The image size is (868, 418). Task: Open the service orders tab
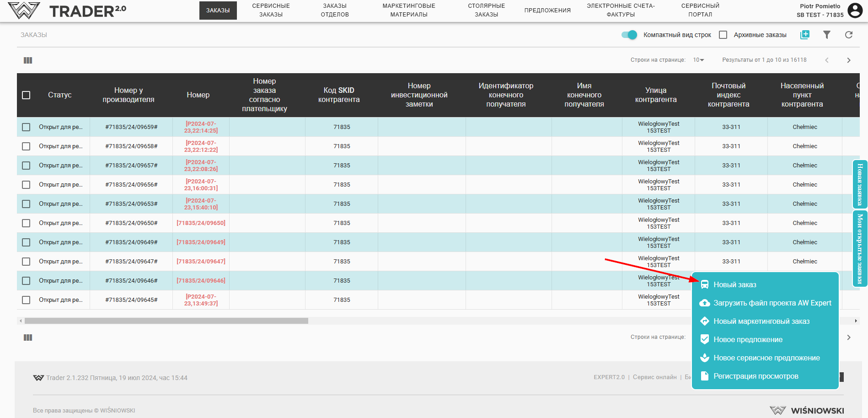(271, 10)
